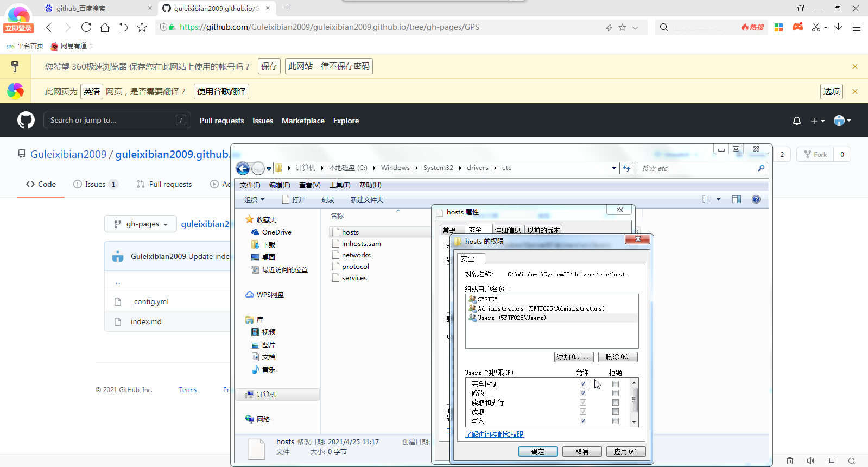Toggle Allow checkbox for 写入

pyautogui.click(x=583, y=421)
